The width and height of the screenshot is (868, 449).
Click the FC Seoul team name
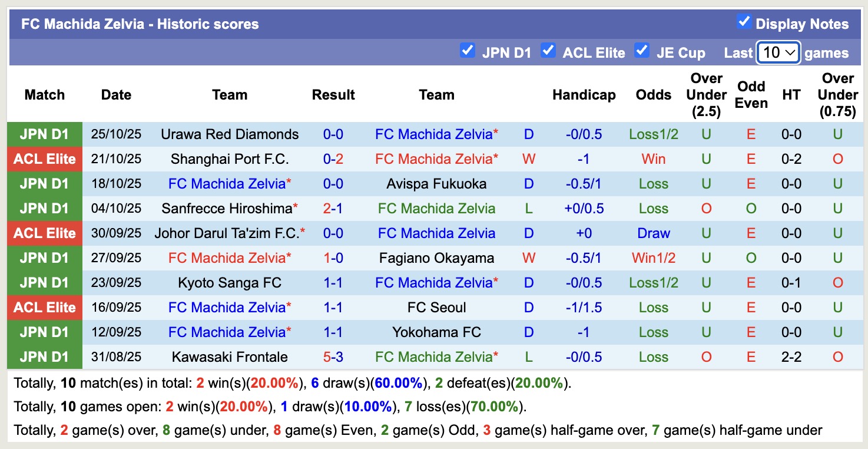436,307
